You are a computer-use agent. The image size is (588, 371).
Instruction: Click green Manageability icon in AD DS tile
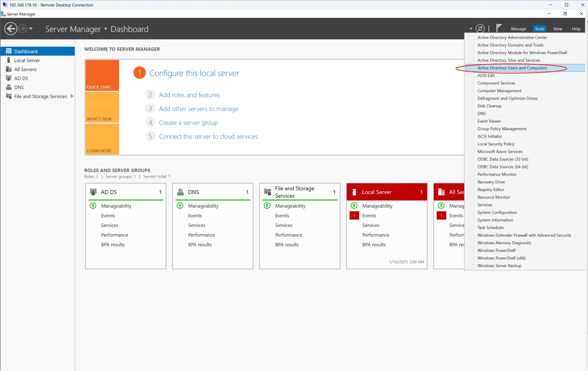[x=93, y=205]
